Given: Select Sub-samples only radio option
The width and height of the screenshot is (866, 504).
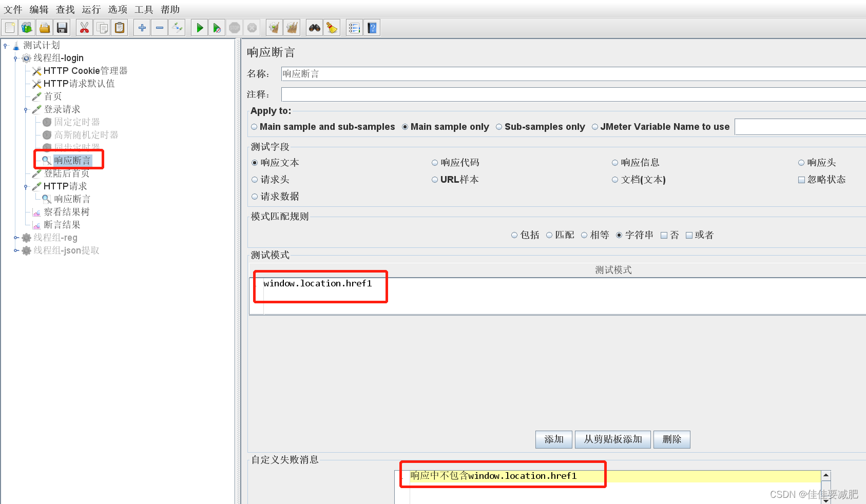Looking at the screenshot, I should tap(541, 127).
